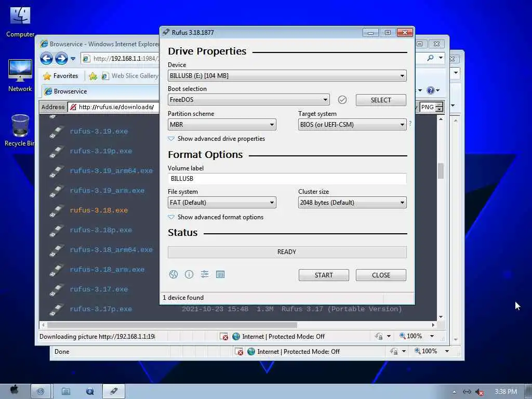Click USB icon beside rufus-3.17.exe
The image size is (532, 399).
[56, 290]
